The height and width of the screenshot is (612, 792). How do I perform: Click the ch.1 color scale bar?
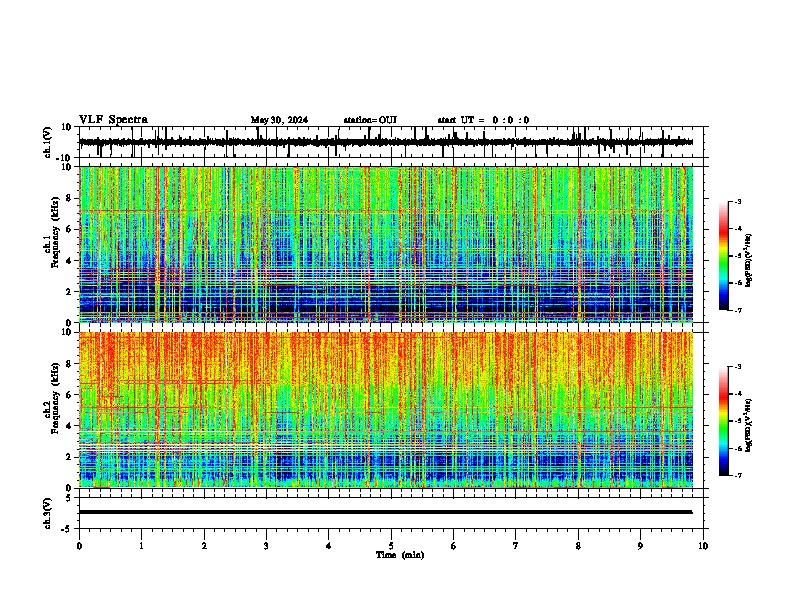[x=724, y=256]
